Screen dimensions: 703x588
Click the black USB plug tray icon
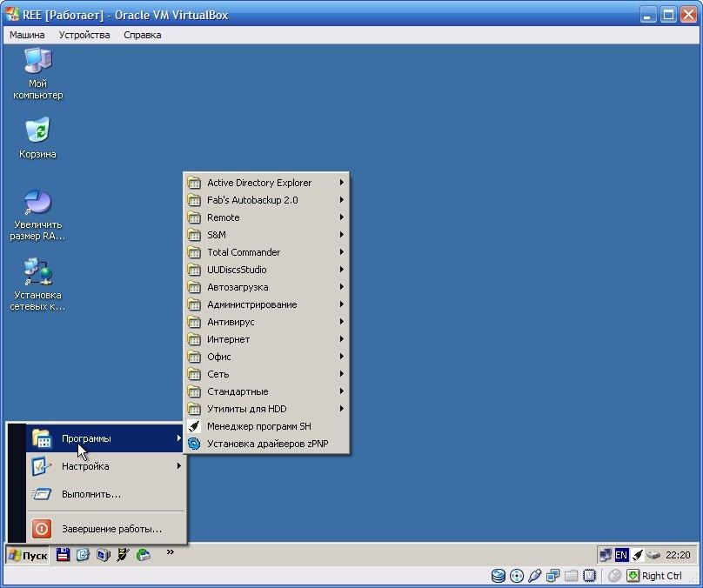(637, 555)
